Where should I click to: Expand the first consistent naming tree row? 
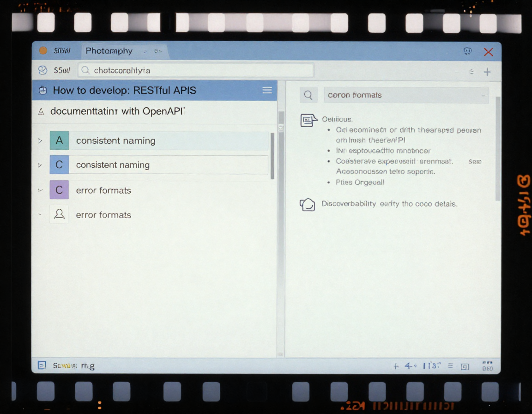(40, 140)
